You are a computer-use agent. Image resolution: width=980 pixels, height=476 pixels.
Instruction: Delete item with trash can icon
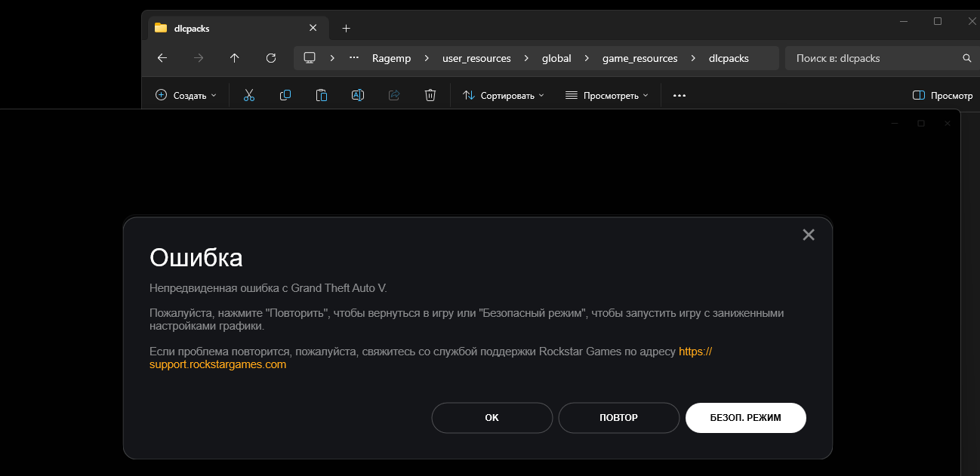[430, 95]
